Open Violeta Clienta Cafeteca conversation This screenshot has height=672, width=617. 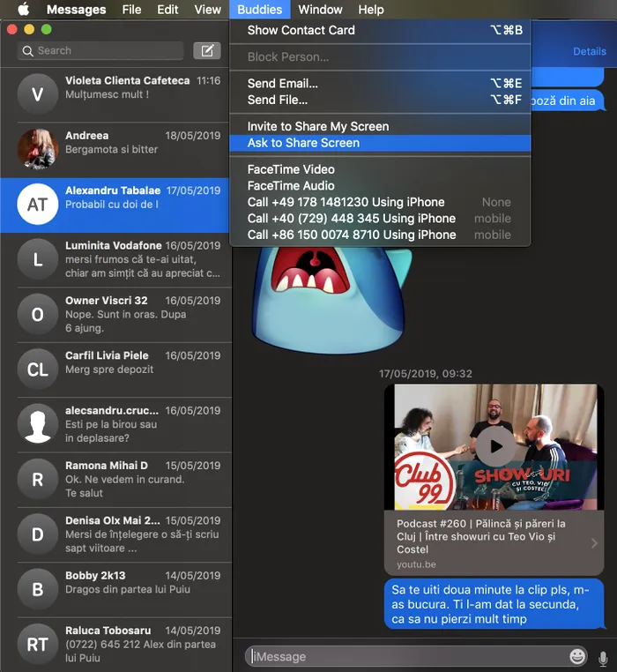pos(115,94)
